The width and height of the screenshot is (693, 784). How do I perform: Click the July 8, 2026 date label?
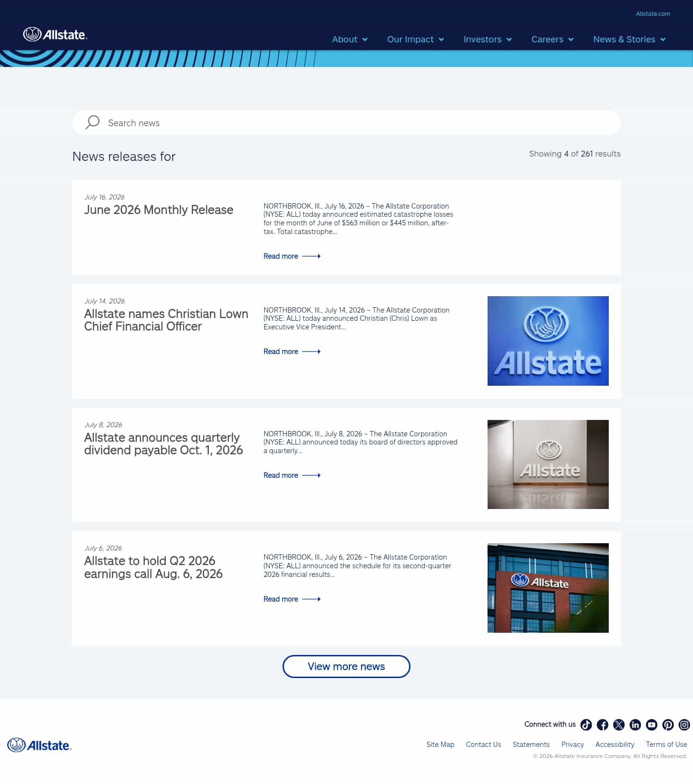(103, 425)
